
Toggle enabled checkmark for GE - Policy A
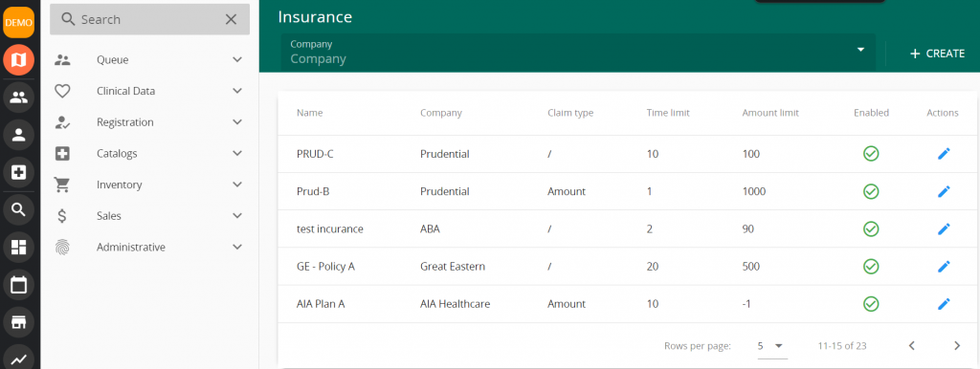pyautogui.click(x=871, y=267)
